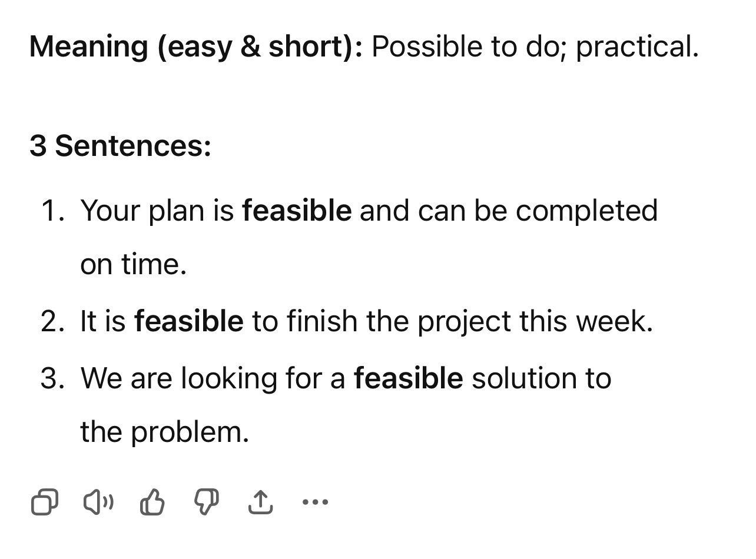Click the text 'Possible to do; practical.'

pos(535,47)
